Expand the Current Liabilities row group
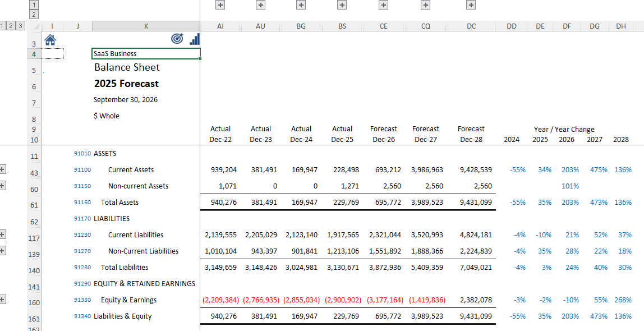Image resolution: width=644 pixels, height=331 pixels. click(2, 235)
